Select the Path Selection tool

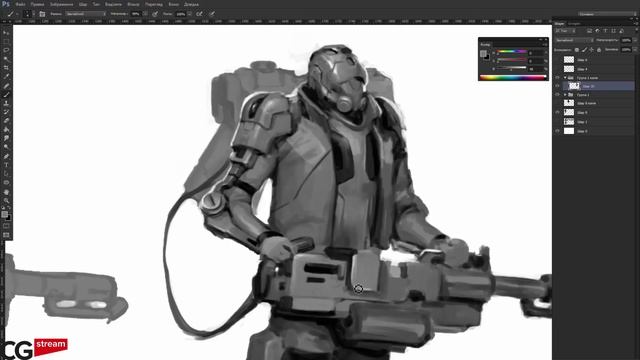(6, 174)
